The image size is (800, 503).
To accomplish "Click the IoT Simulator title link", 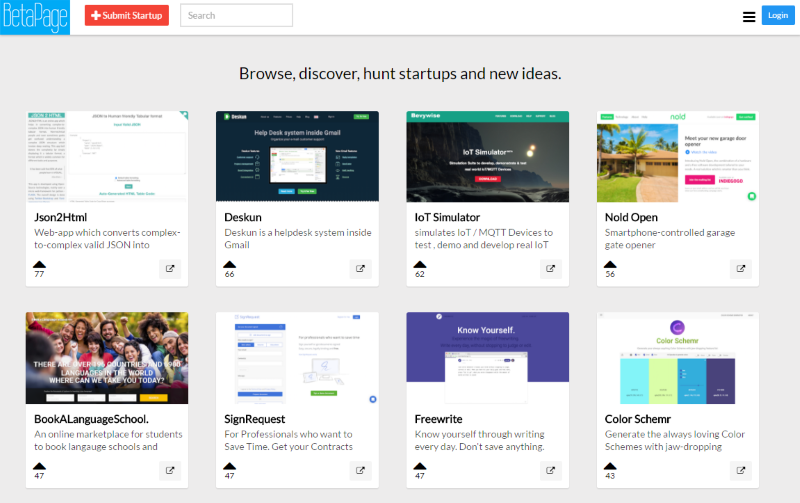I will tap(447, 217).
